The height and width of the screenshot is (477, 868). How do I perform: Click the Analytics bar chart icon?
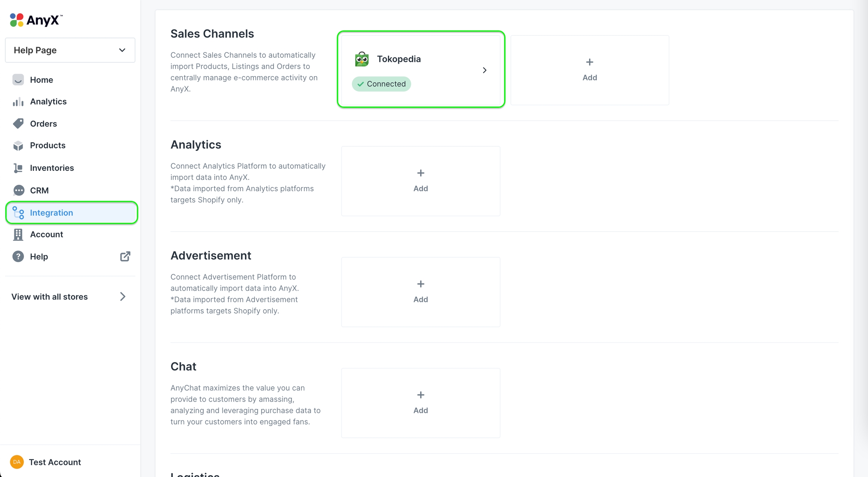pos(18,102)
